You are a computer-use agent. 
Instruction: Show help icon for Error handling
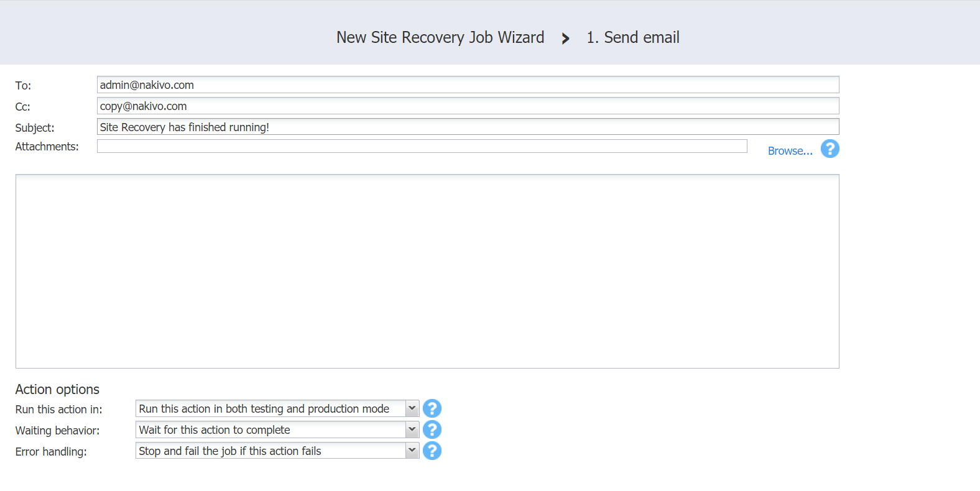click(x=432, y=451)
